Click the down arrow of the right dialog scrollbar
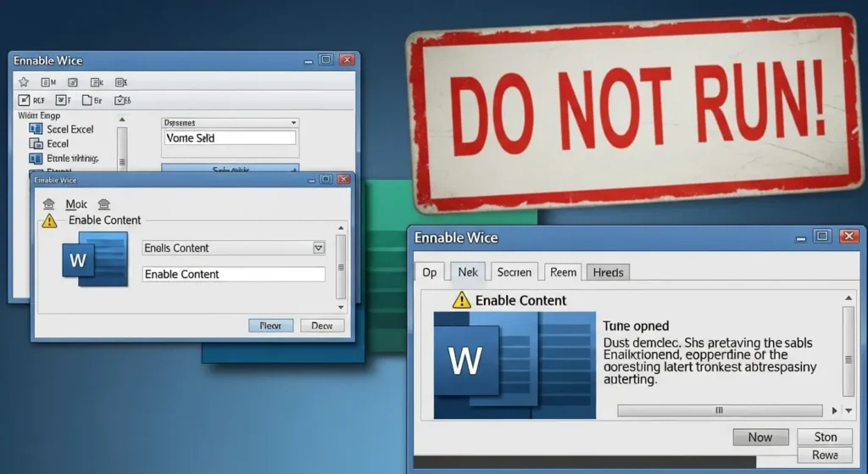 pos(849,410)
